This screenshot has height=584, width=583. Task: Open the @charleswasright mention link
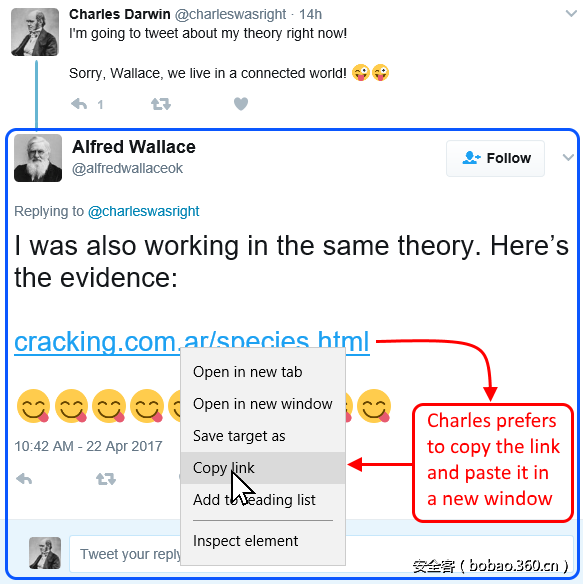tap(143, 212)
